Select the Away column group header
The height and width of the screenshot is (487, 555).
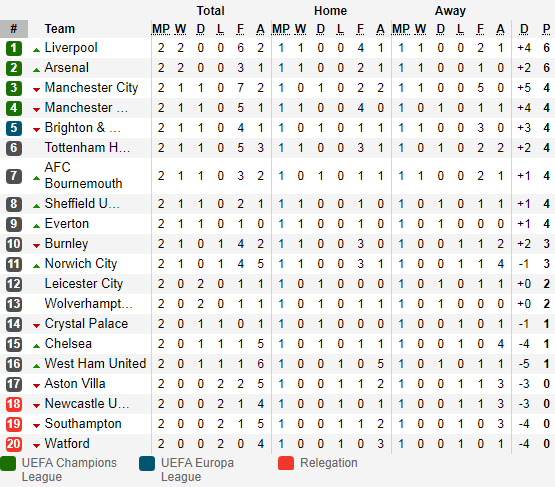[450, 11]
